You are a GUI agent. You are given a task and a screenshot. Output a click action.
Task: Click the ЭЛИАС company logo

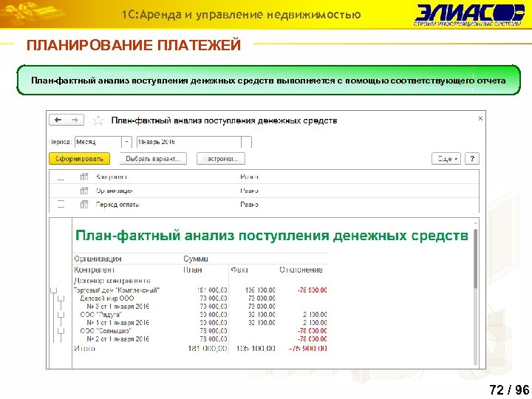click(x=469, y=15)
